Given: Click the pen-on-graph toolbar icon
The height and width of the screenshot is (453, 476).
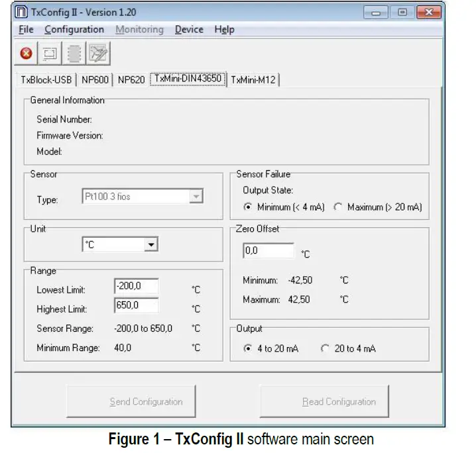Looking at the screenshot, I should (98, 54).
